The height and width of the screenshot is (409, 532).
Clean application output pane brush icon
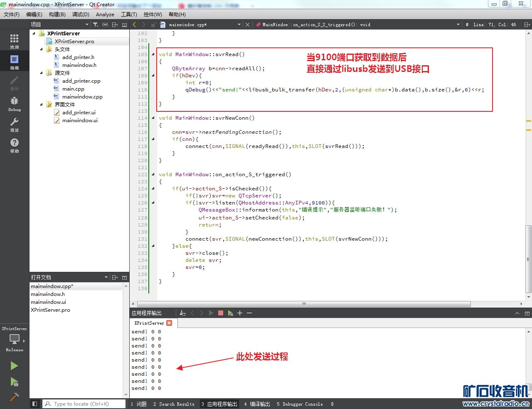click(182, 313)
